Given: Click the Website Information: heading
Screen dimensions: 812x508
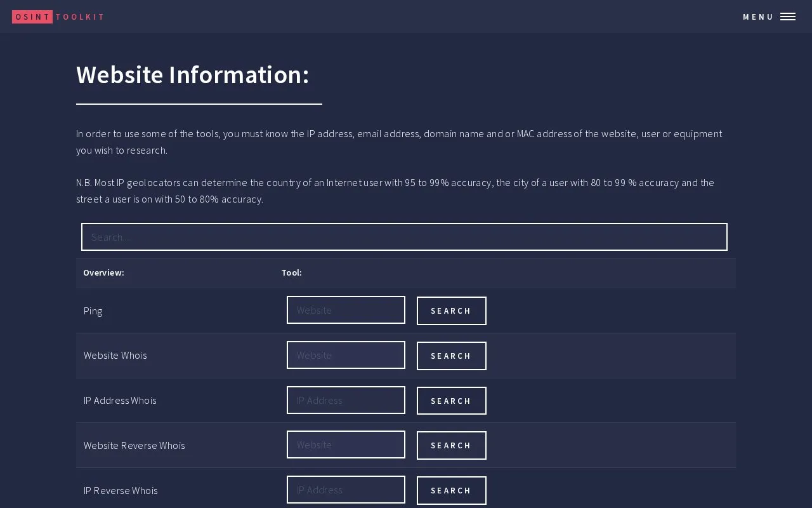Looking at the screenshot, I should point(193,74).
